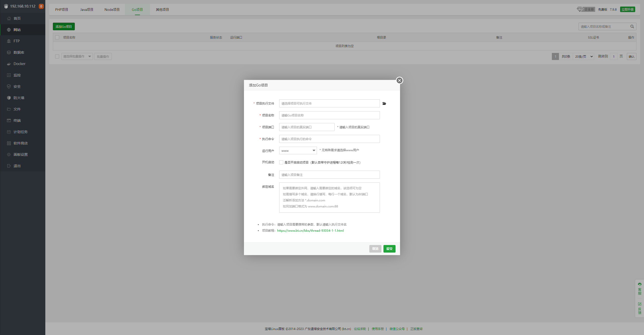Switch to the Node项目 tab
Viewport: 644px width, 335px height.
pyautogui.click(x=112, y=10)
